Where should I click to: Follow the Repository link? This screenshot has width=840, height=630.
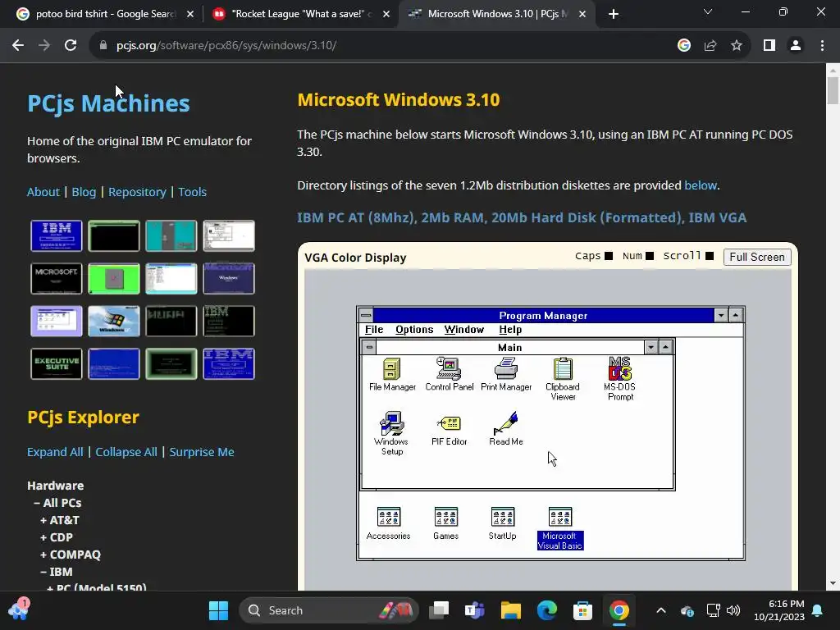coord(137,192)
